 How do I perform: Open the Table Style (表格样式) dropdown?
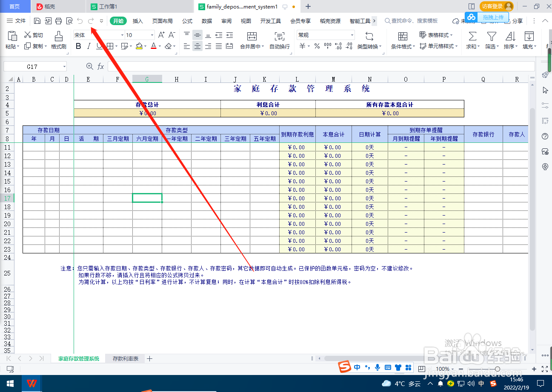436,35
